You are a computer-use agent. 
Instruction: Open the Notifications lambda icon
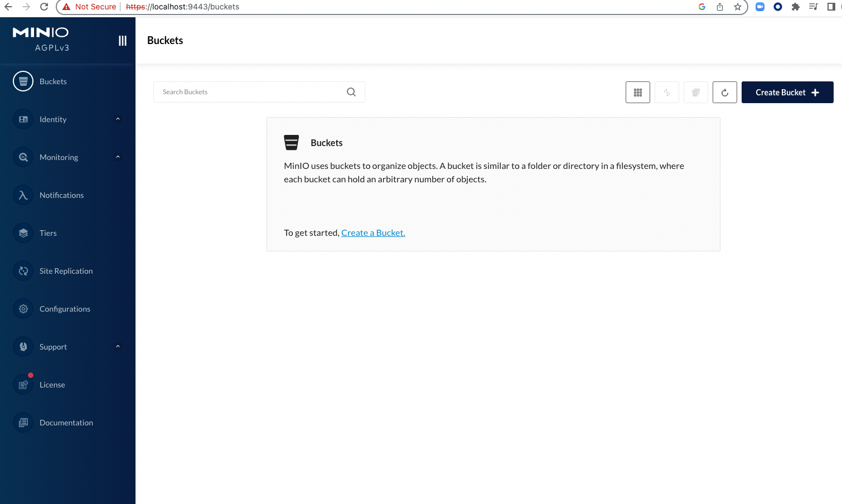click(23, 195)
